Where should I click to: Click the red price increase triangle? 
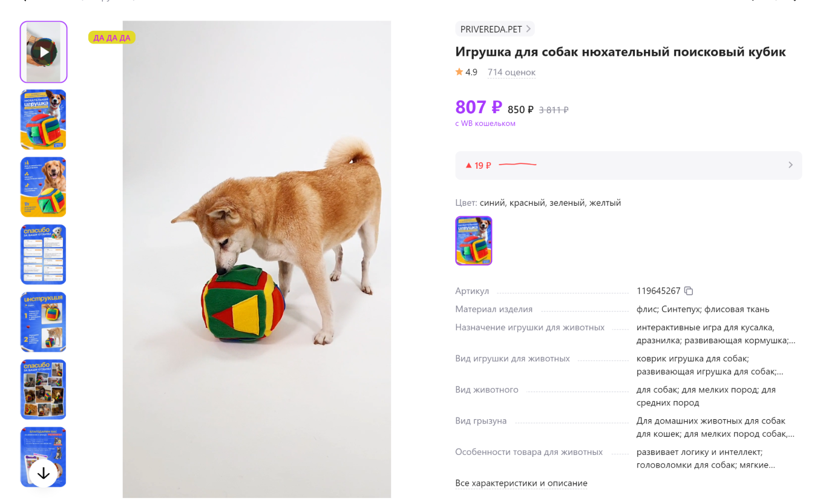(x=468, y=165)
